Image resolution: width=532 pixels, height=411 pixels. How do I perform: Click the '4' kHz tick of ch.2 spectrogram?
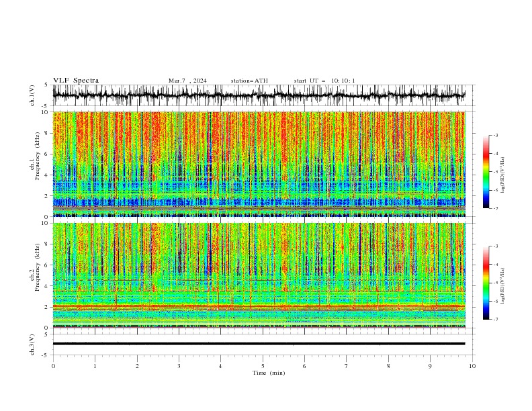(x=47, y=286)
